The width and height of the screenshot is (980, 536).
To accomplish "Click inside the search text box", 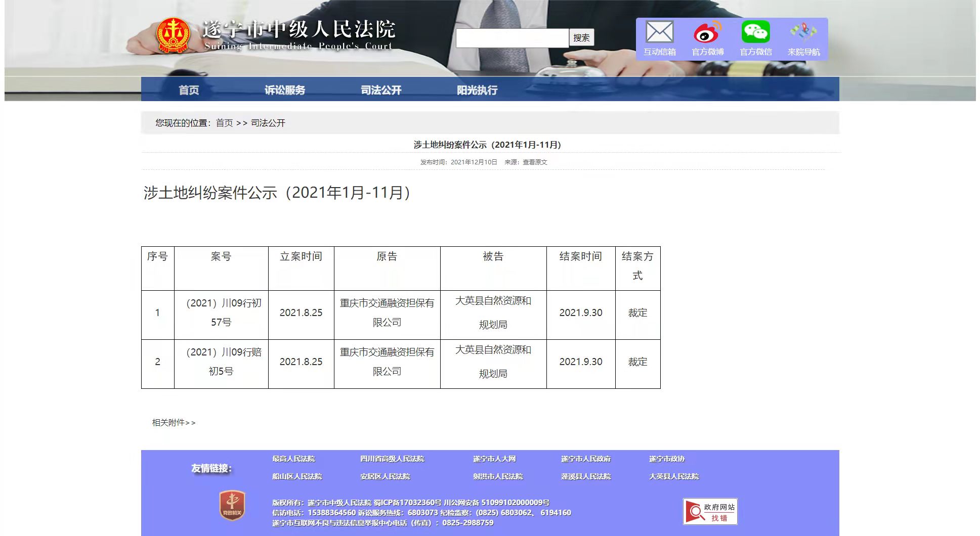I will coord(512,38).
